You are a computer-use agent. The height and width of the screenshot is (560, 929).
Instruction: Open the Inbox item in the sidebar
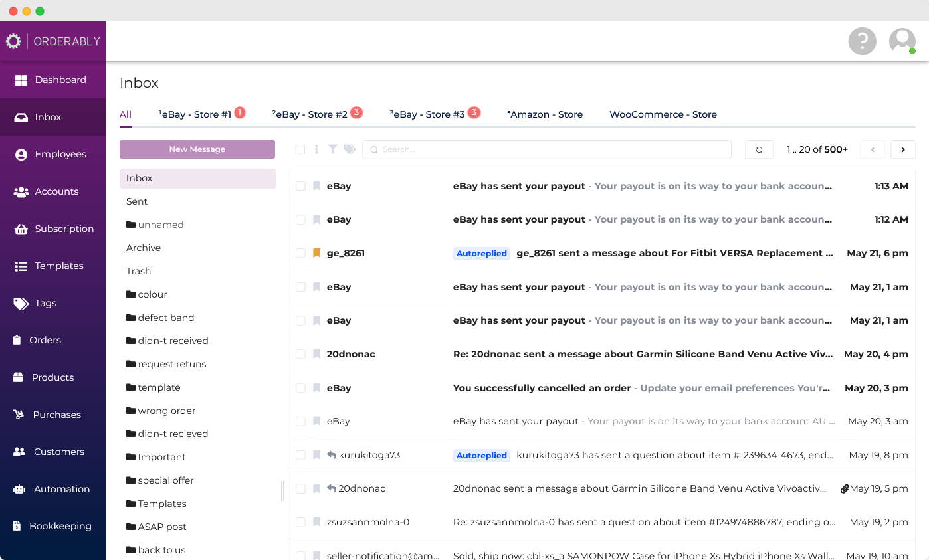pos(53,117)
